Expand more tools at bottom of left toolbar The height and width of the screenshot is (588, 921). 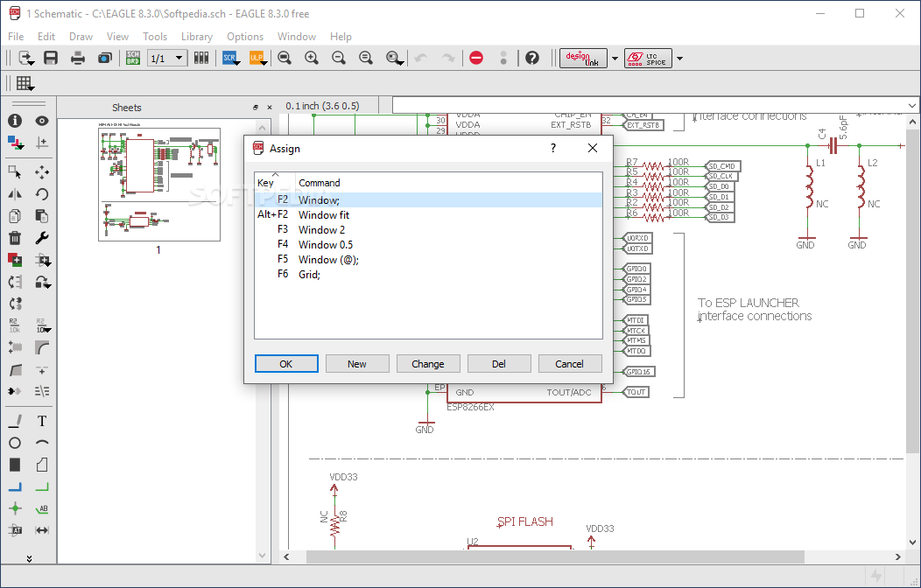[29, 558]
